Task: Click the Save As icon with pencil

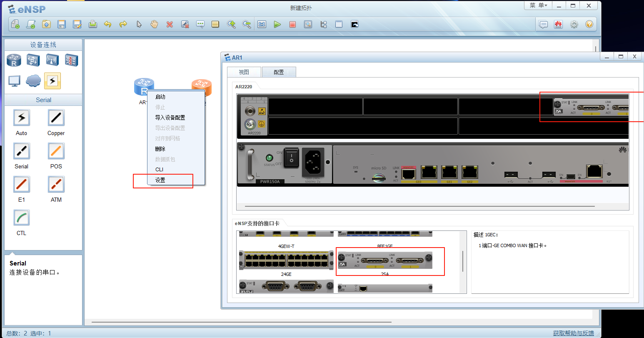Action: pyautogui.click(x=77, y=24)
